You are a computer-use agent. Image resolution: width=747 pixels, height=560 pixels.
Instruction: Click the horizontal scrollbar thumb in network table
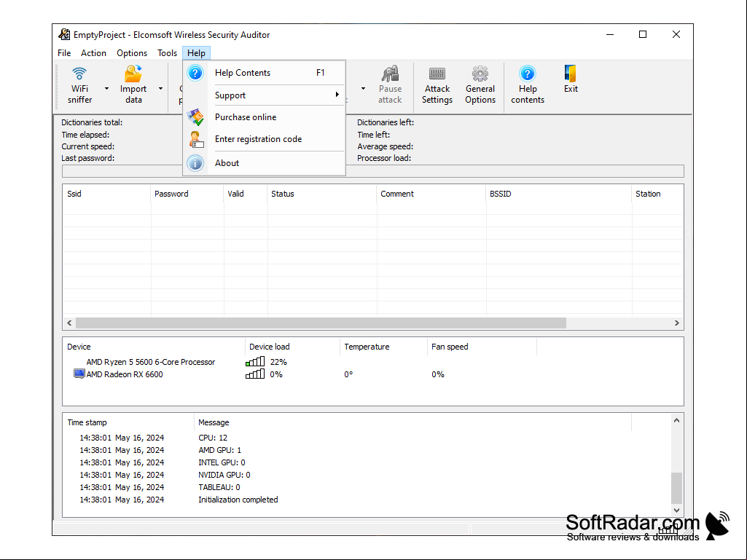321,323
